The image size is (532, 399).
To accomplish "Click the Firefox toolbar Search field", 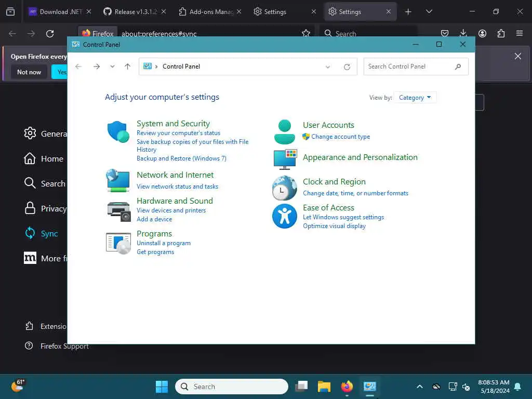I will [368, 34].
